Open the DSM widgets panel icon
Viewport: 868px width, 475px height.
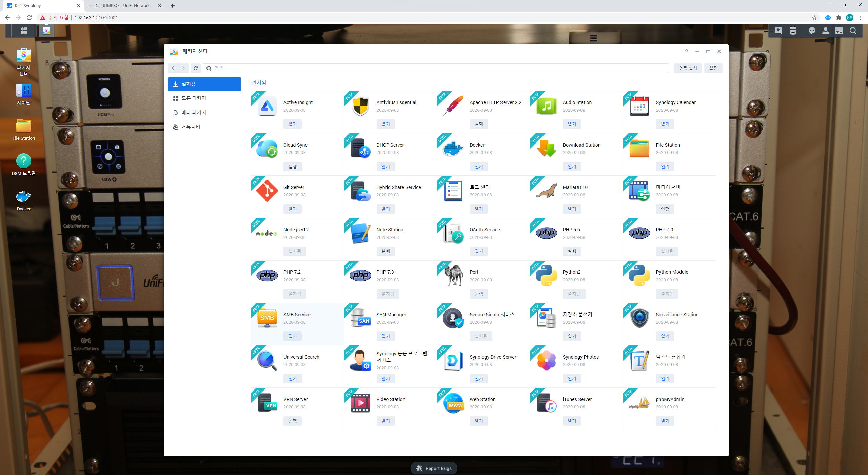tap(839, 31)
